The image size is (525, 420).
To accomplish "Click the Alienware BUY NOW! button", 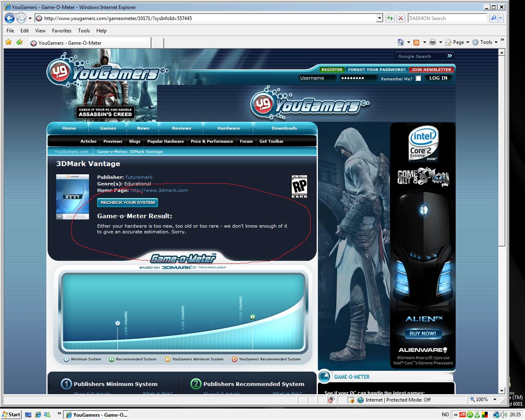I will coord(423,333).
